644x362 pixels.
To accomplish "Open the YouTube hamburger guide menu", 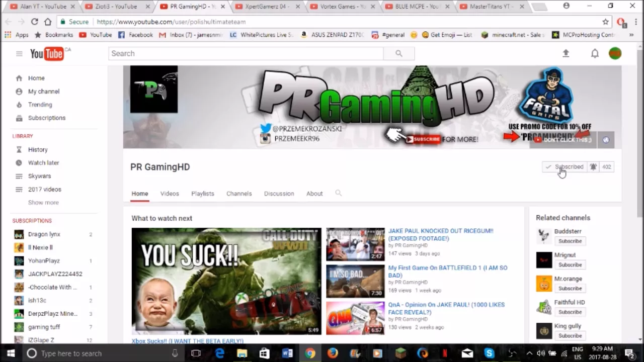I will tap(19, 54).
